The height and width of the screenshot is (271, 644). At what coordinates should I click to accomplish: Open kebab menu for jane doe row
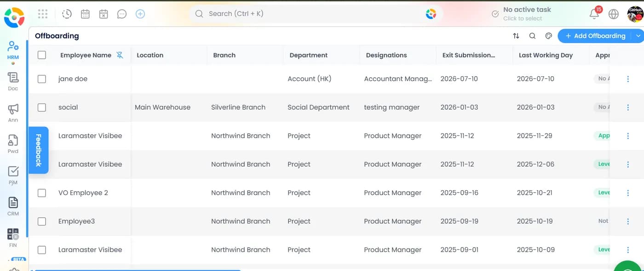pyautogui.click(x=628, y=79)
